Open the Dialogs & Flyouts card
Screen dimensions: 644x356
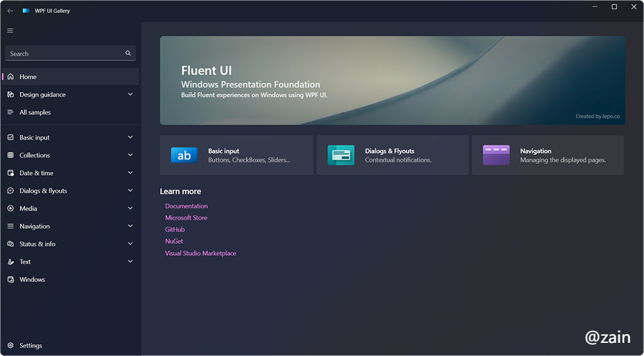coord(392,155)
